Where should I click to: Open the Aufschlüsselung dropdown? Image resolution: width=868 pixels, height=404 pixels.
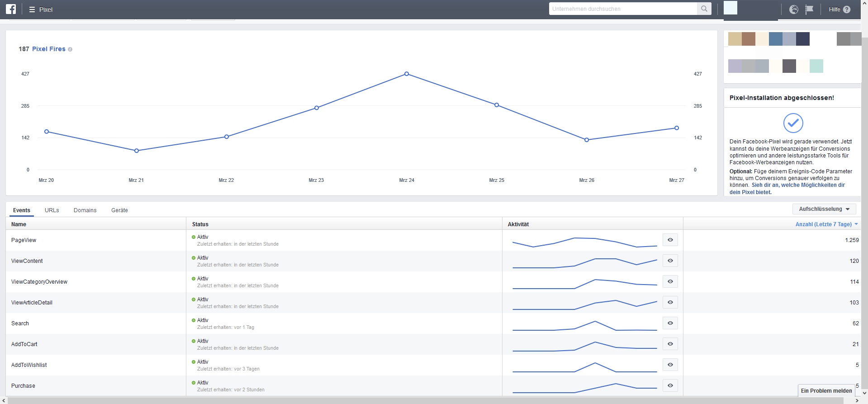824,209
